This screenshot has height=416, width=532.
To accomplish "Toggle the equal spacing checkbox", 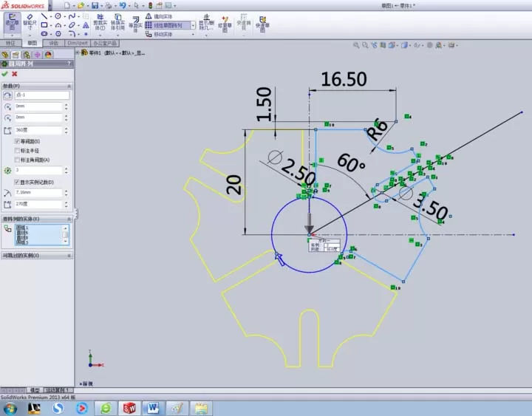I will click(17, 141).
